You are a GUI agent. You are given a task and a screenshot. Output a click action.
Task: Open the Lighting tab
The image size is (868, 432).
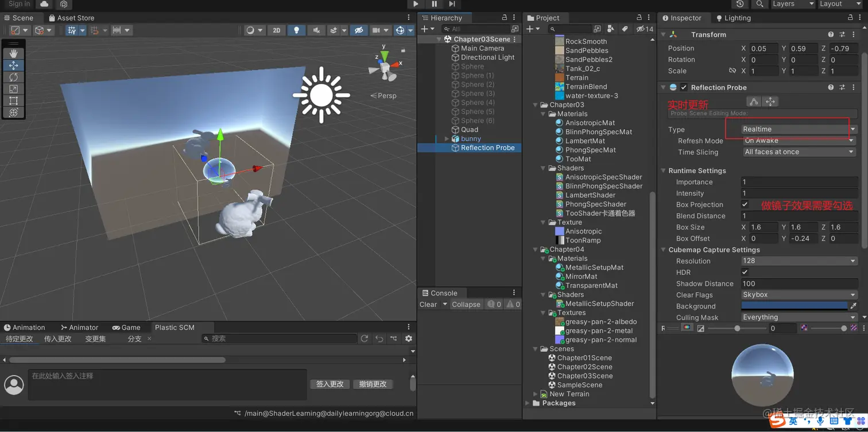pos(733,18)
